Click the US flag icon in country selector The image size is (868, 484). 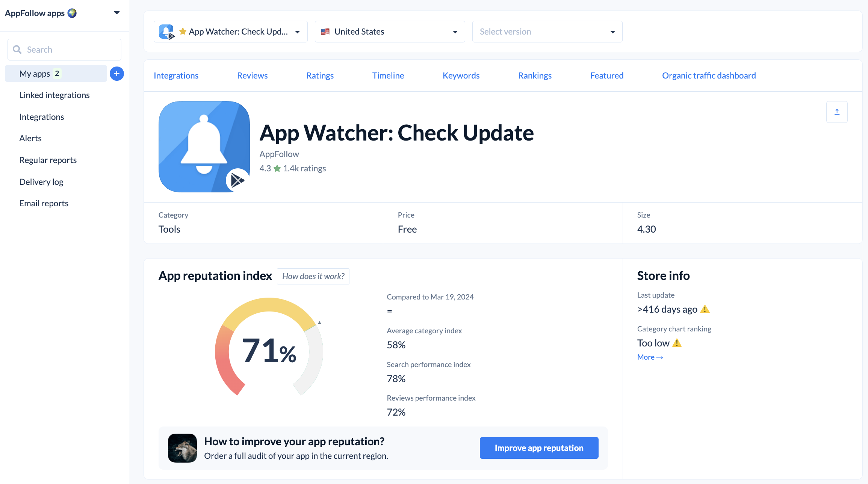325,32
